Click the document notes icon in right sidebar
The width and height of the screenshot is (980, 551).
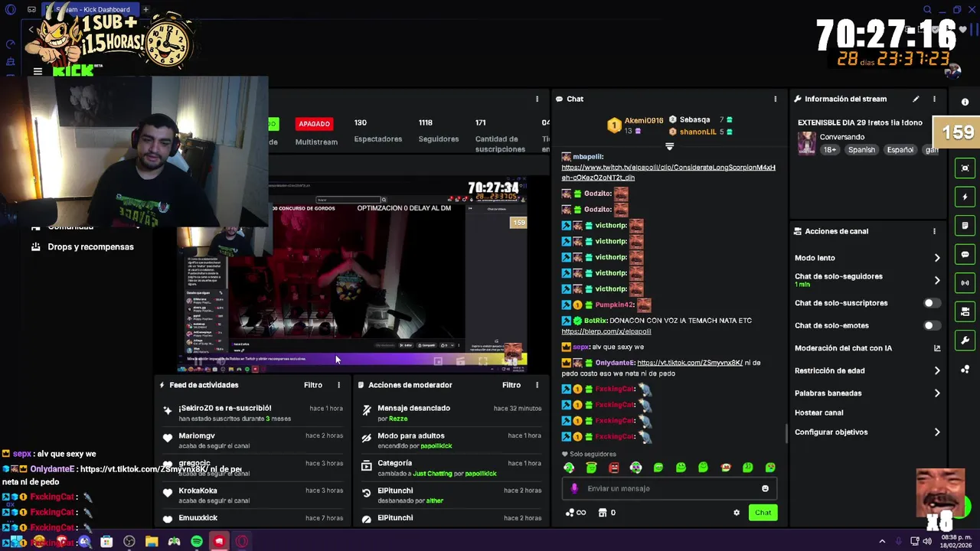tap(965, 226)
